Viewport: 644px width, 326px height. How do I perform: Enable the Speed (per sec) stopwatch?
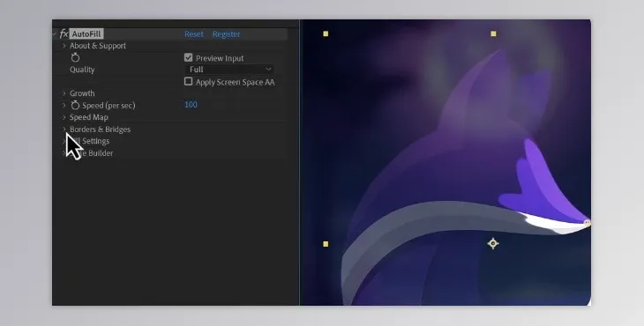pos(75,106)
